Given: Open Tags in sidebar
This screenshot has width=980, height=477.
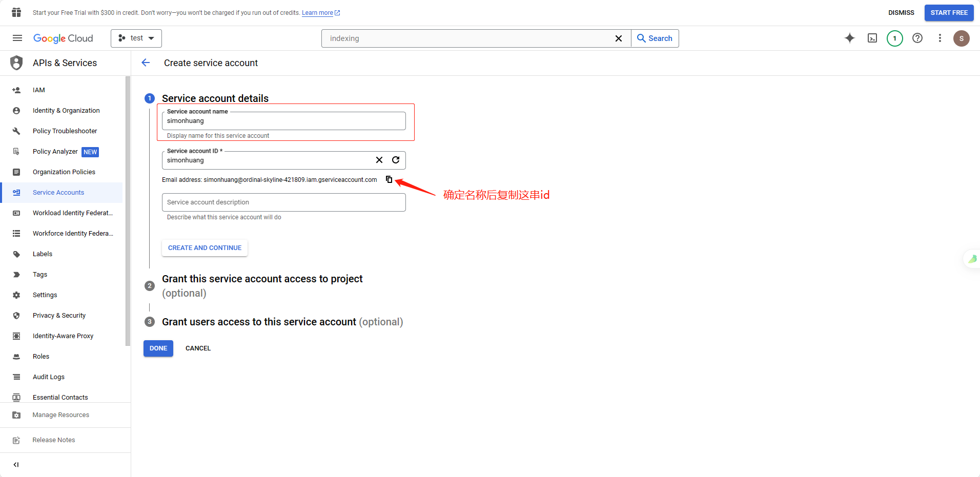Looking at the screenshot, I should (x=62, y=275).
